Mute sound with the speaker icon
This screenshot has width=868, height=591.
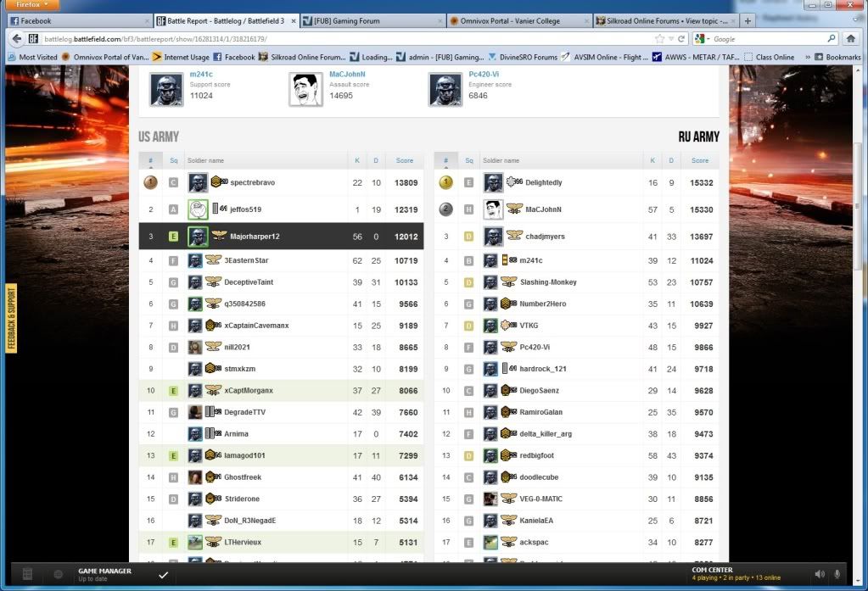tap(820, 574)
